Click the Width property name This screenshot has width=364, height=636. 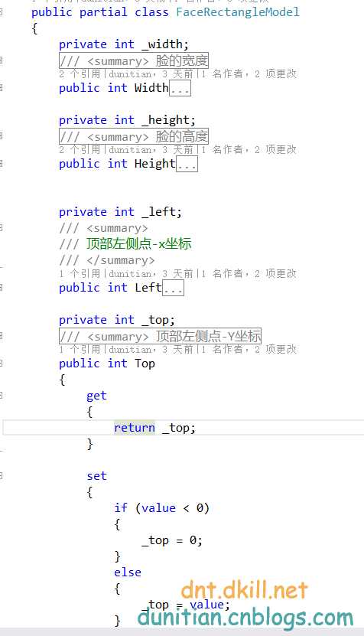151,88
